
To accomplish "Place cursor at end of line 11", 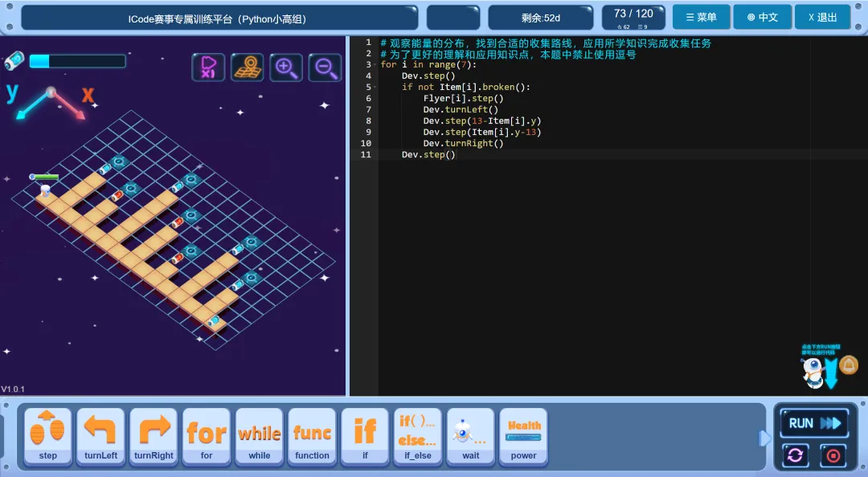I will click(456, 154).
